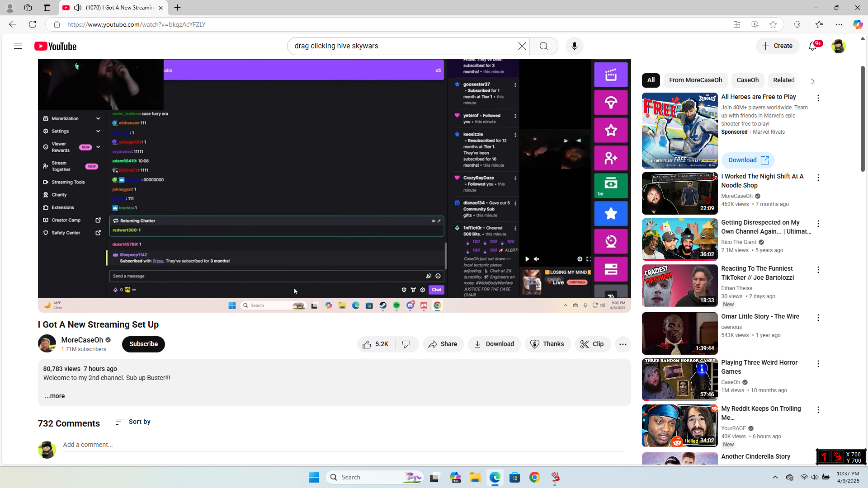Show hidden system tray icons
Screen dimensions: 868x488
[x=775, y=478]
